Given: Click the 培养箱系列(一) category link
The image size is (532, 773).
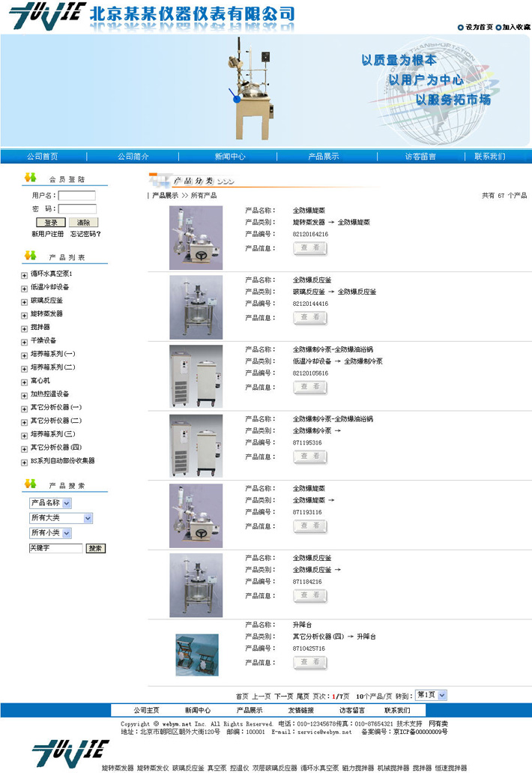Looking at the screenshot, I should pyautogui.click(x=52, y=354).
